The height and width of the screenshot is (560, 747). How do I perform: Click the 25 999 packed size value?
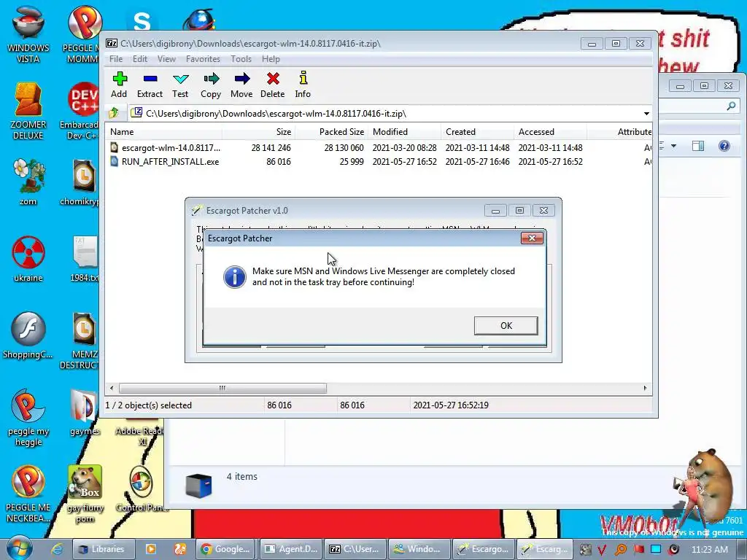[352, 161]
